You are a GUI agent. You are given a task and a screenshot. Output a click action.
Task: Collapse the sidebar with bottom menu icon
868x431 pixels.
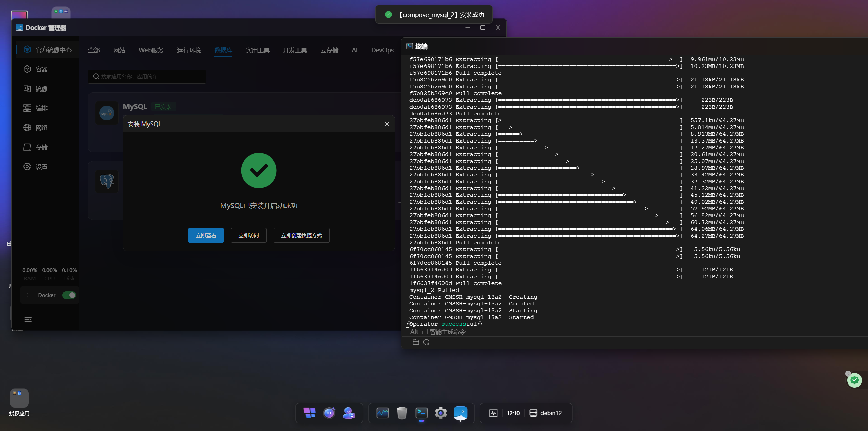tap(28, 319)
